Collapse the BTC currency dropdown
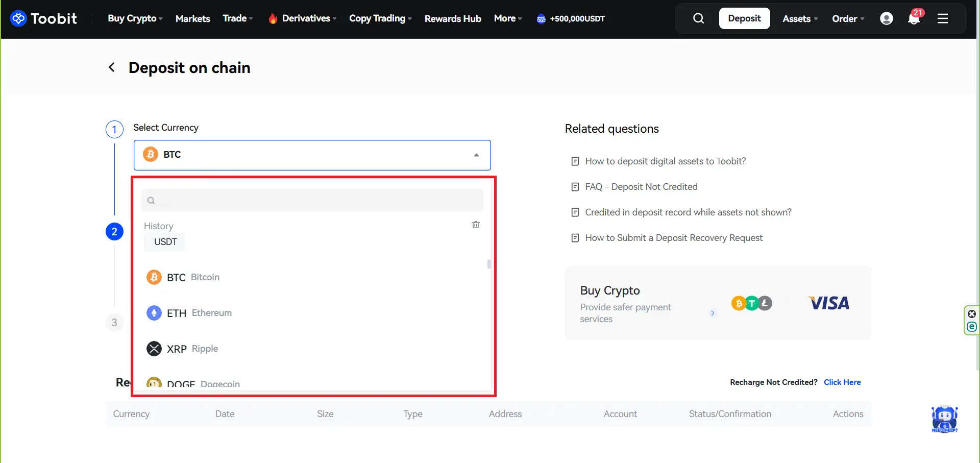980x463 pixels. coord(476,155)
